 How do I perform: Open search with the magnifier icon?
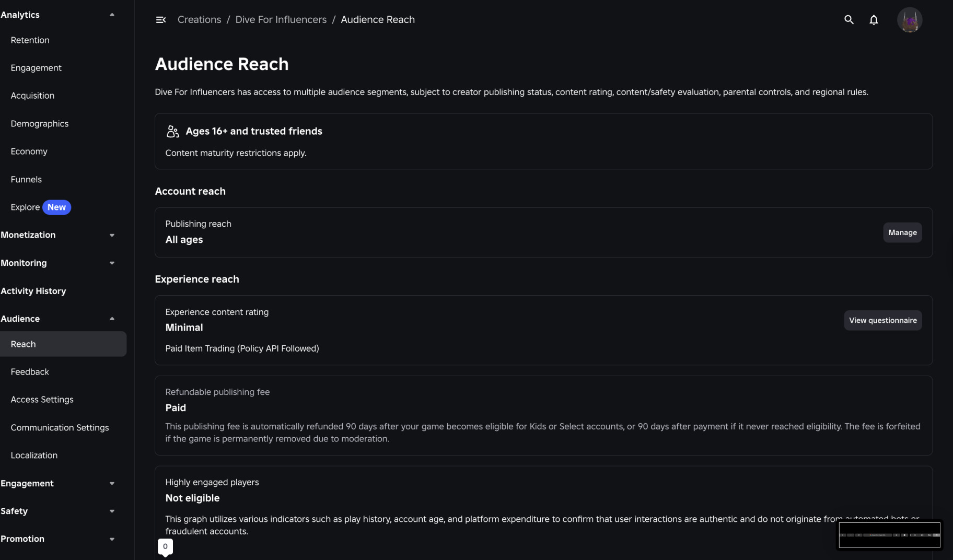[849, 20]
